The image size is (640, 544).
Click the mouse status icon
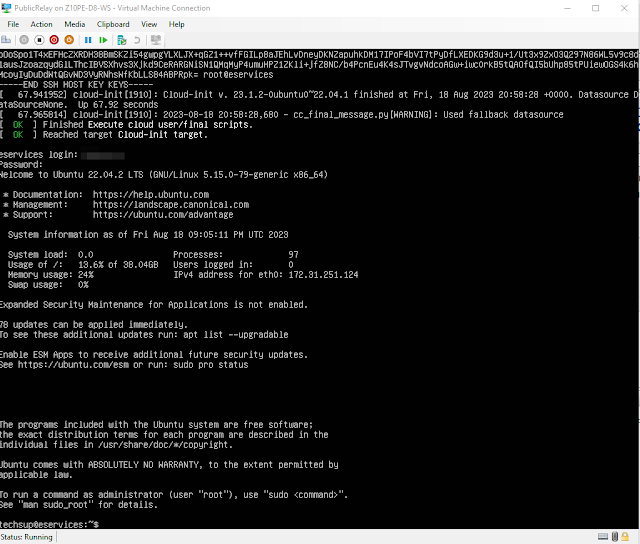click(615, 537)
